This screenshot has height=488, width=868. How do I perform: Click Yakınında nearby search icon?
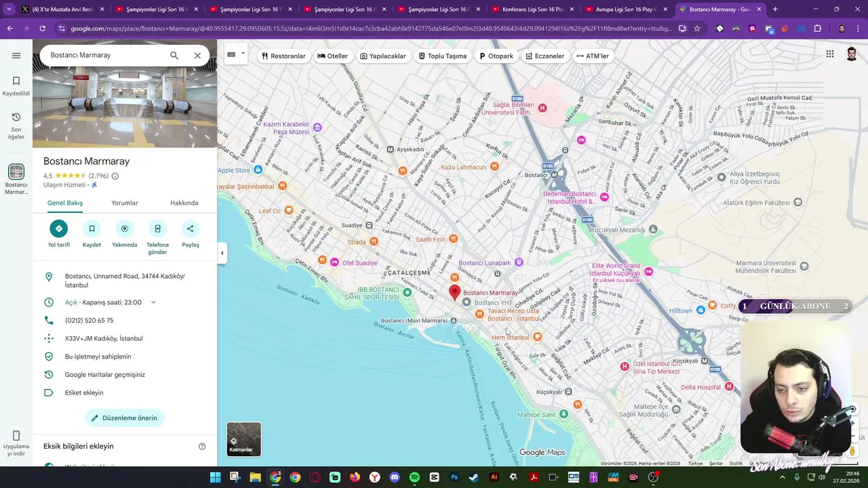coord(125,228)
